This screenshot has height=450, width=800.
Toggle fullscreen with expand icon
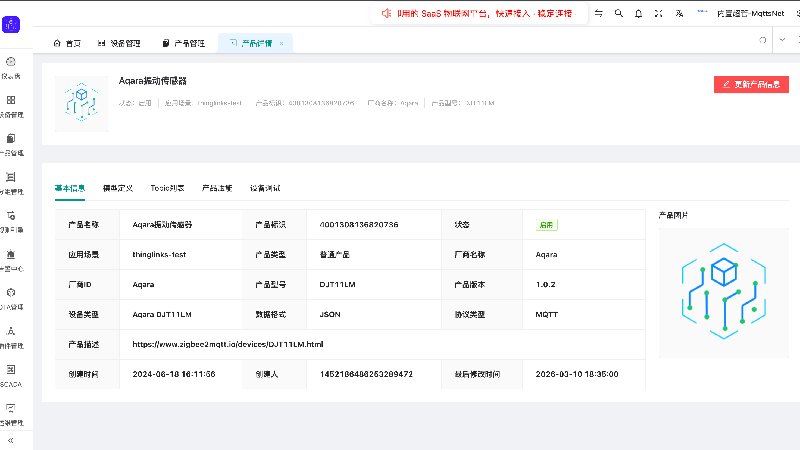click(658, 13)
